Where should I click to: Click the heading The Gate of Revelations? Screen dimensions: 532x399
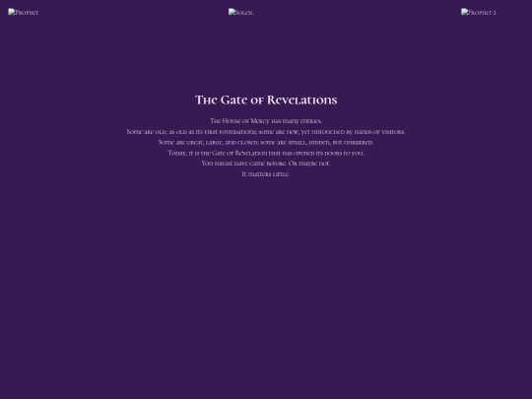(x=266, y=100)
